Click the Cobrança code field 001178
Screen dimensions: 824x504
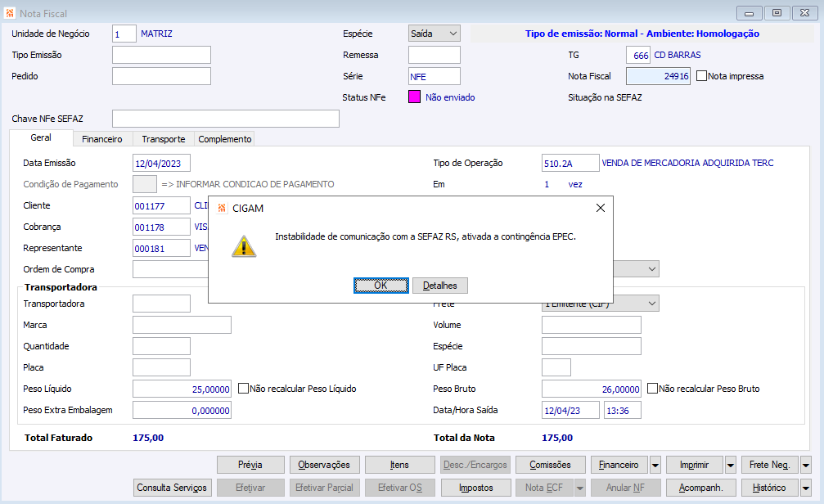(x=161, y=227)
